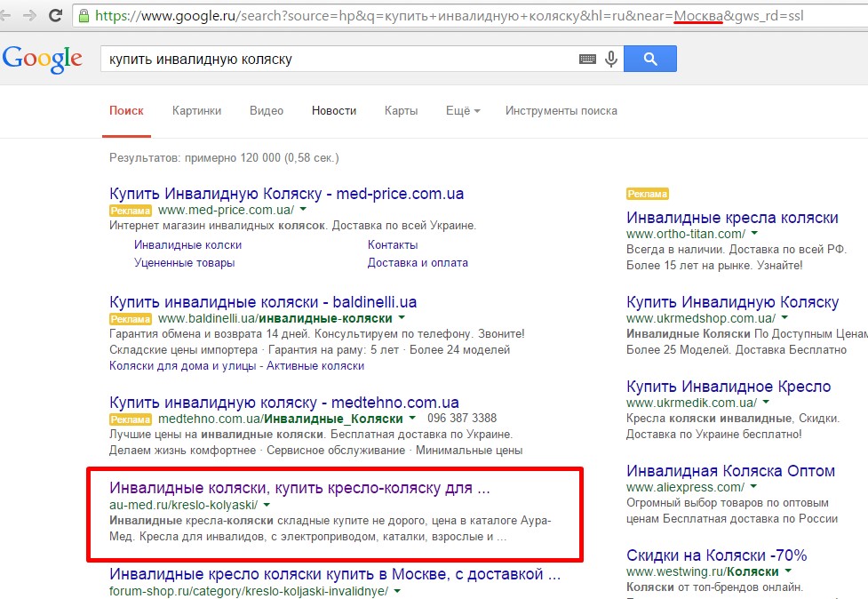
Task: Open the Уцененные товары sitelink
Action: click(184, 263)
